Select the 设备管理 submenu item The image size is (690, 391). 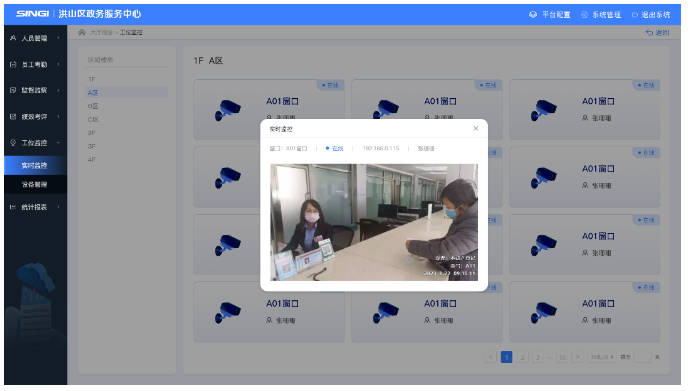35,184
